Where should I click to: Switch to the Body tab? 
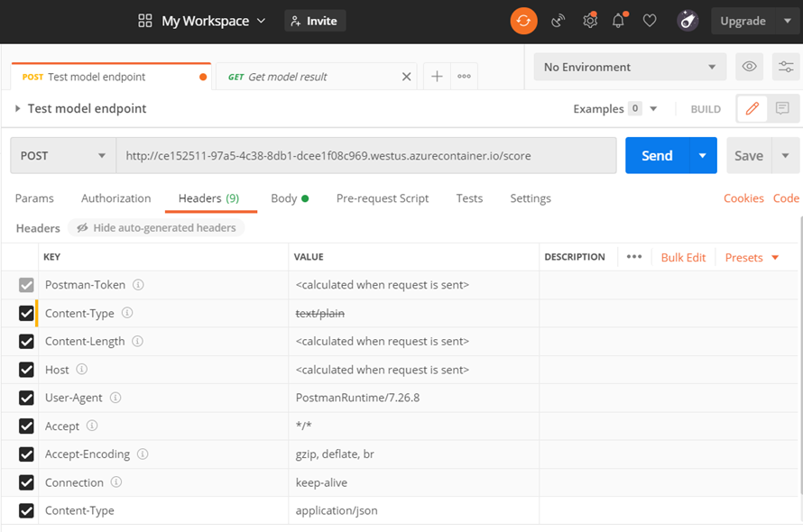pos(284,198)
